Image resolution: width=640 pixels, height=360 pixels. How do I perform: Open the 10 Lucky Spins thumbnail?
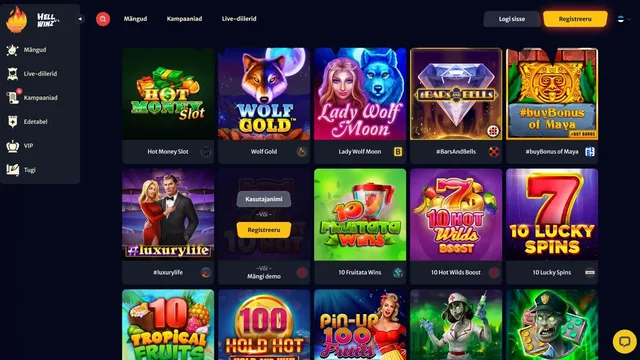pyautogui.click(x=552, y=215)
